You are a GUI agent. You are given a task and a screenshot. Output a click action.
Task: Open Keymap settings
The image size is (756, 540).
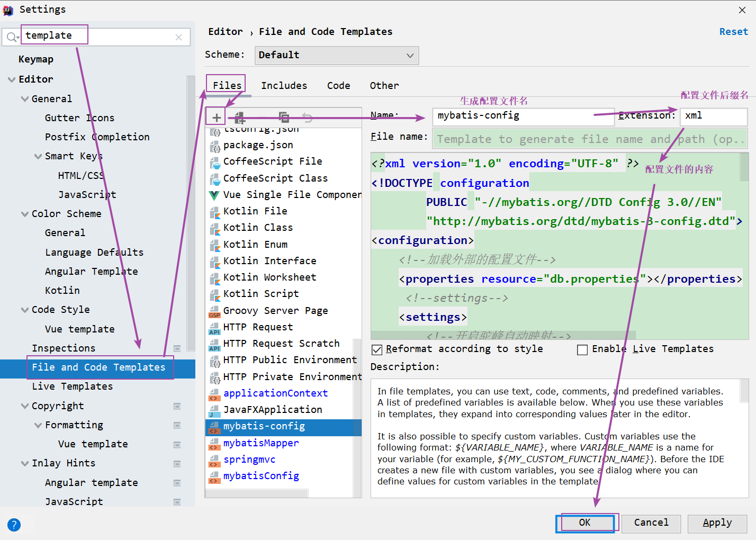36,59
